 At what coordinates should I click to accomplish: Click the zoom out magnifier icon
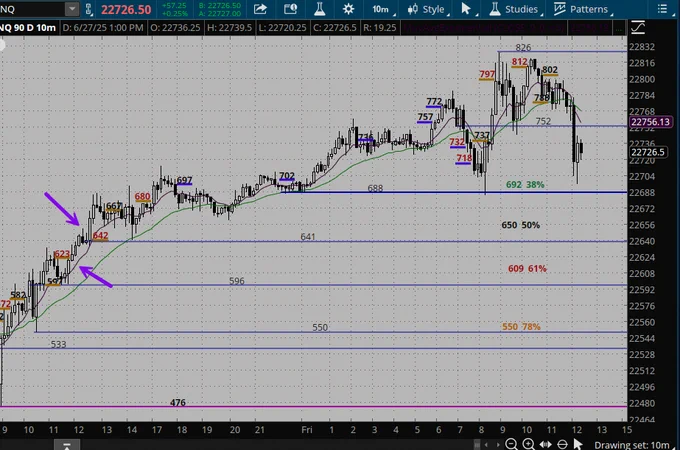(511, 444)
